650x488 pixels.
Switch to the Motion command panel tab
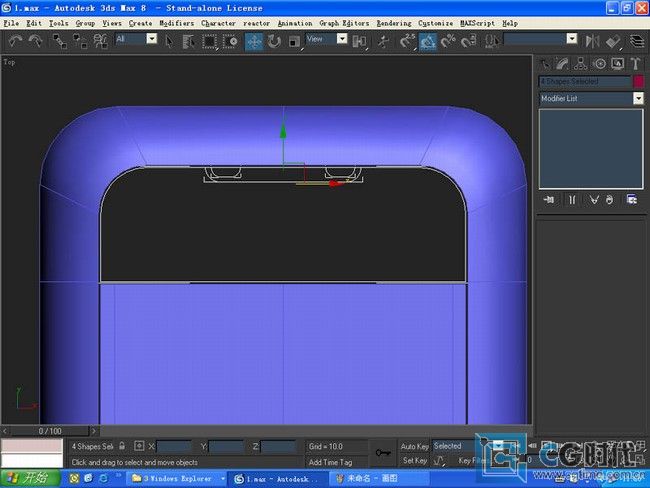pos(599,63)
